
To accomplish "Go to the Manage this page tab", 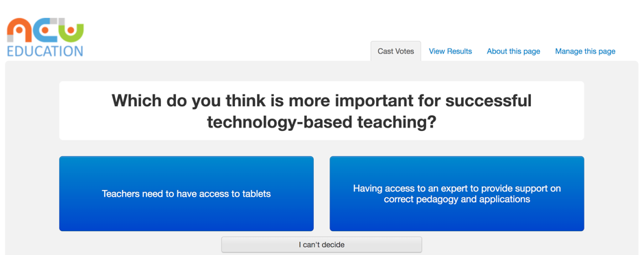I will tap(585, 51).
